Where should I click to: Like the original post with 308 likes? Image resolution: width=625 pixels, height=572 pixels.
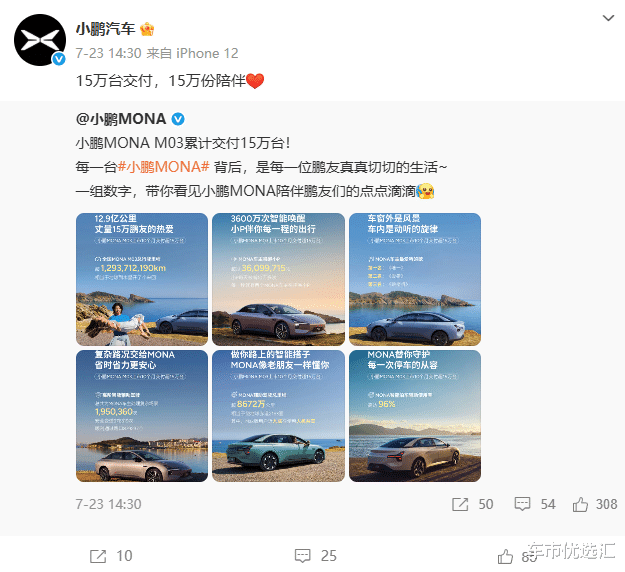(x=580, y=504)
